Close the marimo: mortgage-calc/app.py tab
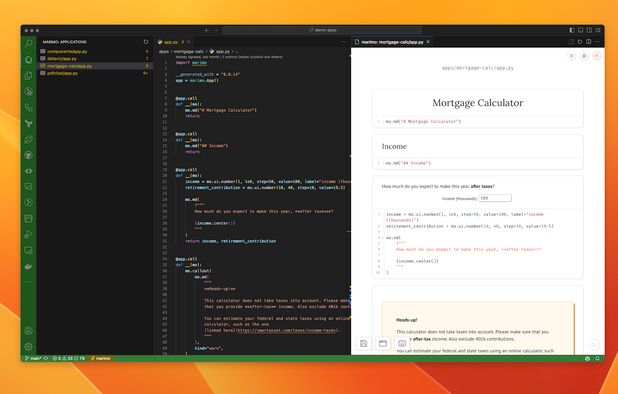The image size is (618, 394). 428,42
